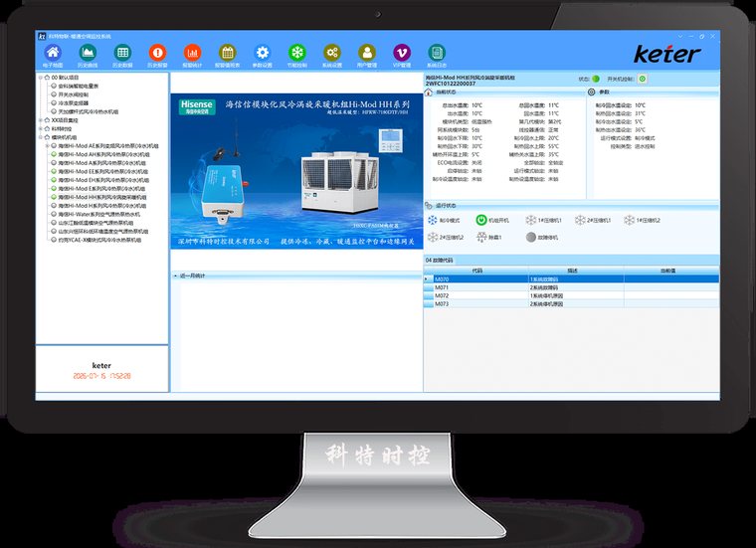The image size is (756, 548).
Task: Select the Hi-Mod HH series tree item
Action: coord(98,197)
